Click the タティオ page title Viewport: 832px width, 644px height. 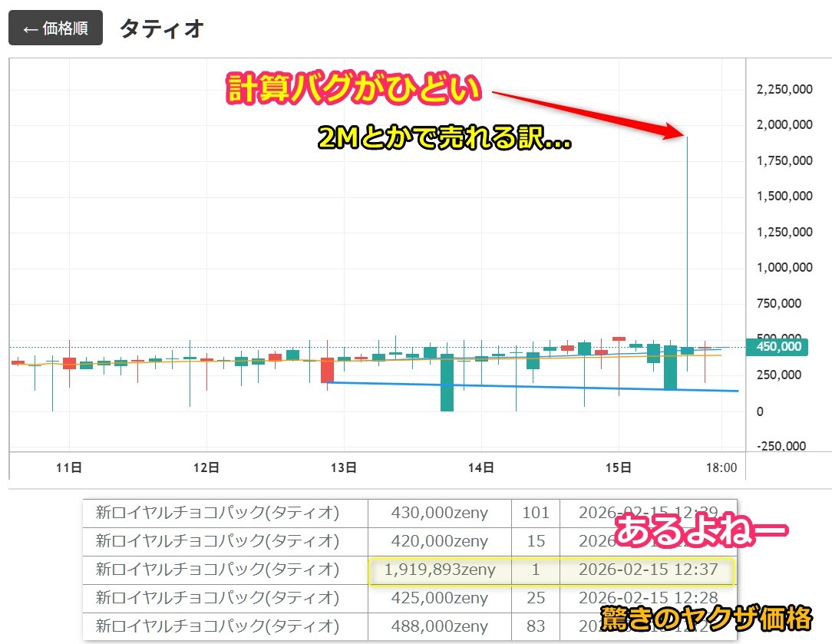tap(161, 28)
